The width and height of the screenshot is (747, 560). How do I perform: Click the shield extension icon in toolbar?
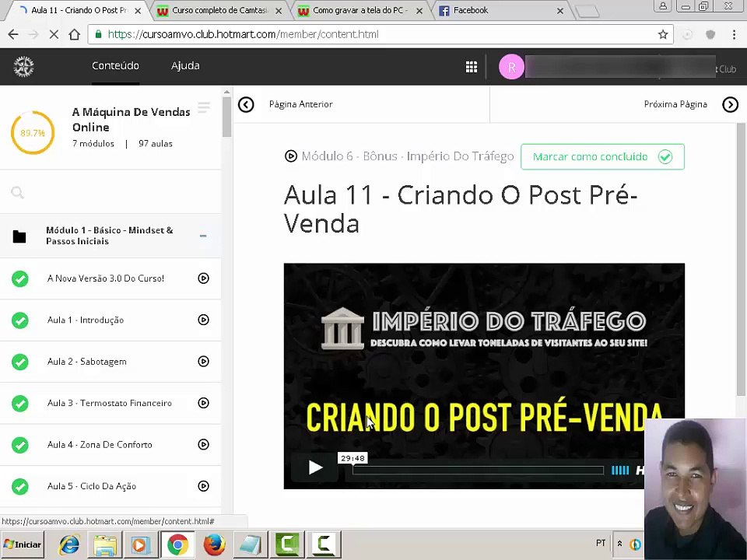710,34
